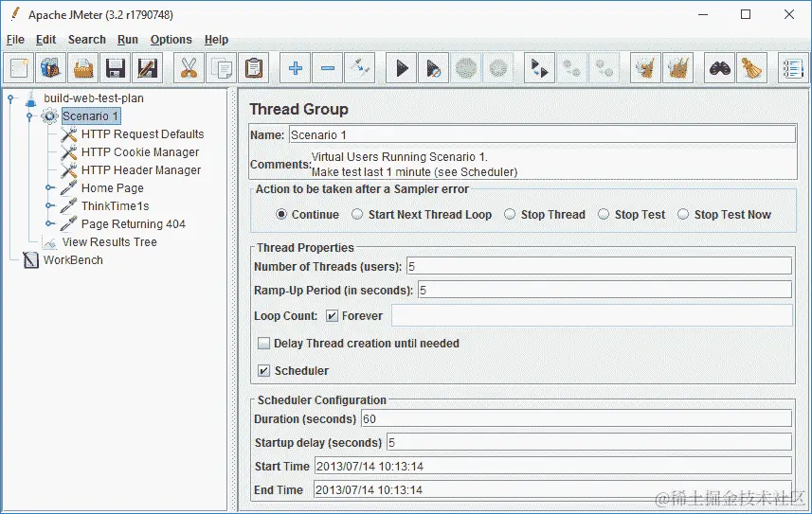Open the Search menu
This screenshot has width=812, height=514.
pos(86,40)
